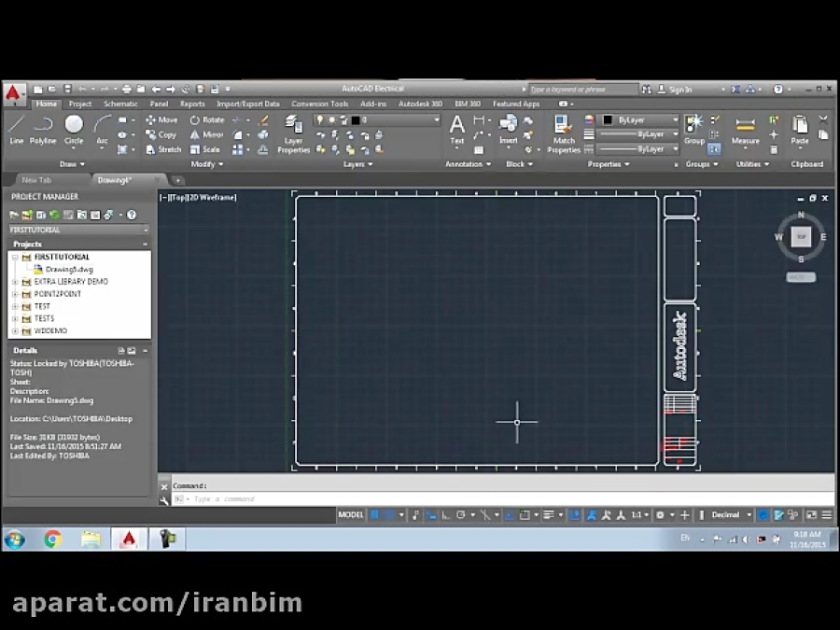Toggle MODEL space in the status bar

(350, 514)
